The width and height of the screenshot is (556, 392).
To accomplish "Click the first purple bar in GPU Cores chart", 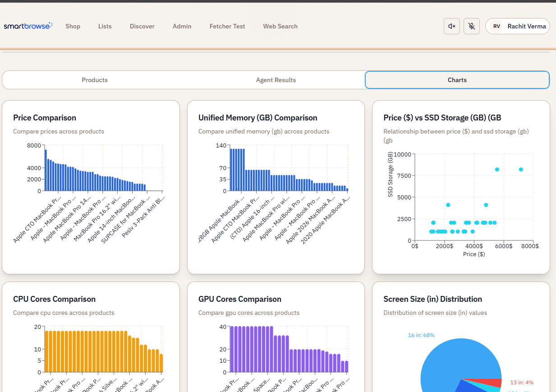I will point(232,349).
